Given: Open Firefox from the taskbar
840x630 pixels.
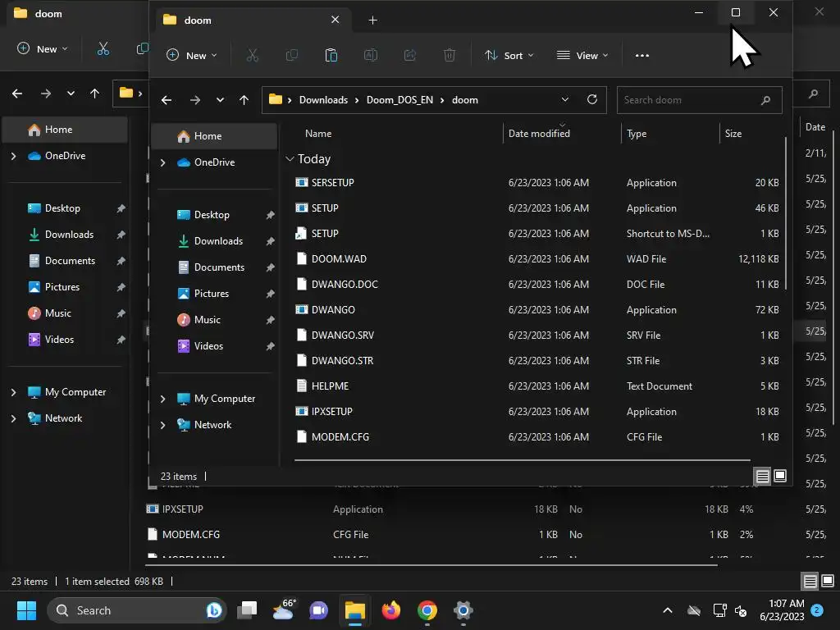Looking at the screenshot, I should point(391,610).
